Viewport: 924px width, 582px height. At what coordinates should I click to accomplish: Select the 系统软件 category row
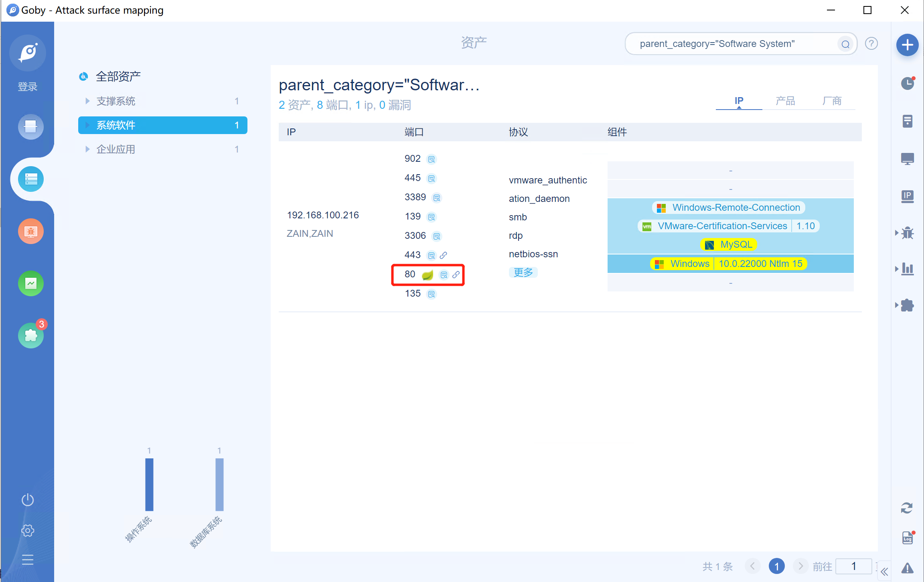pyautogui.click(x=162, y=125)
